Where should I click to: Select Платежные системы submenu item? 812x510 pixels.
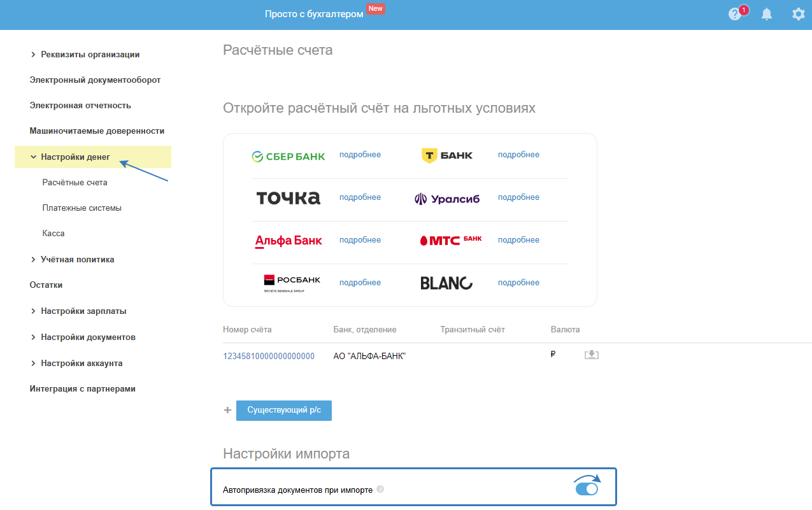tap(82, 208)
